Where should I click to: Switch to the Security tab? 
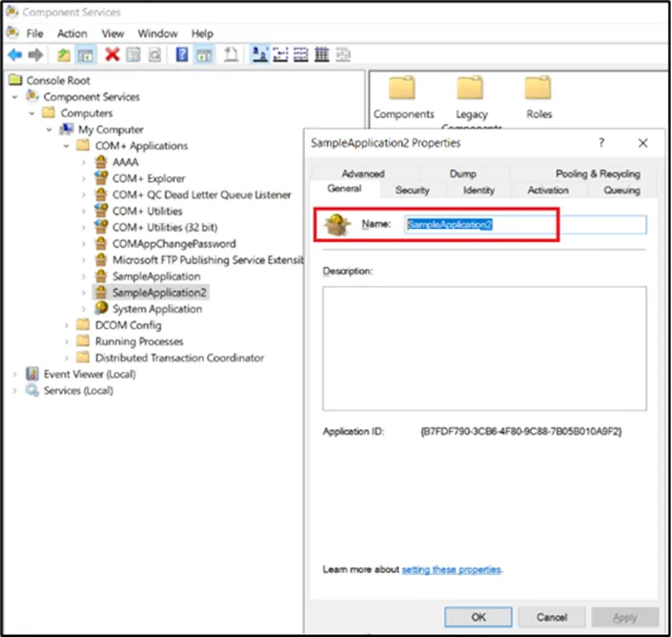(413, 190)
